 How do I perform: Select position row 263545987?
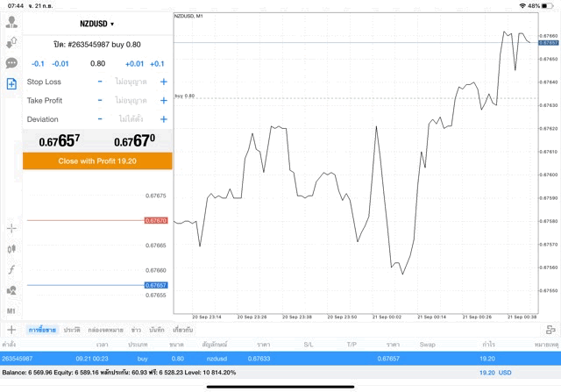tap(280, 359)
